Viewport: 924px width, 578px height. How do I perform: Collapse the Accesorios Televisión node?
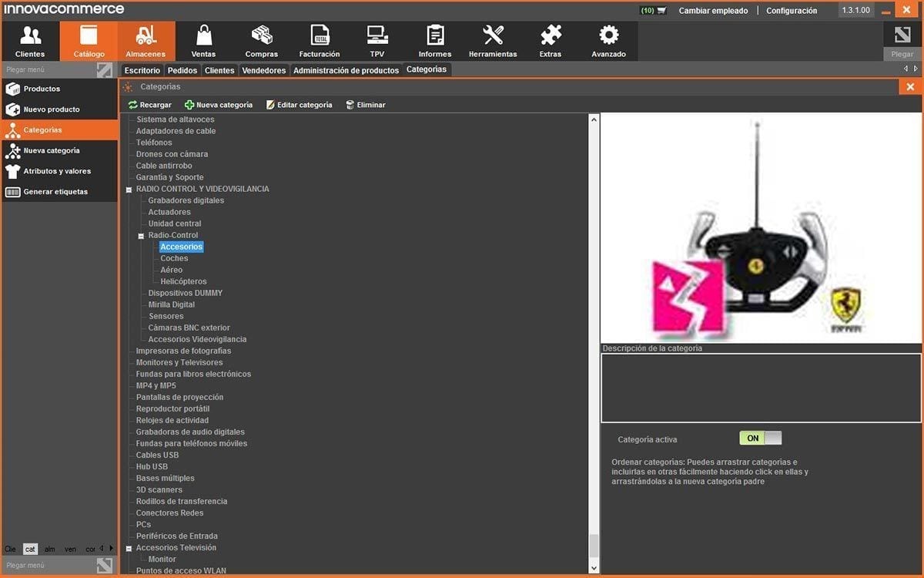click(x=129, y=548)
